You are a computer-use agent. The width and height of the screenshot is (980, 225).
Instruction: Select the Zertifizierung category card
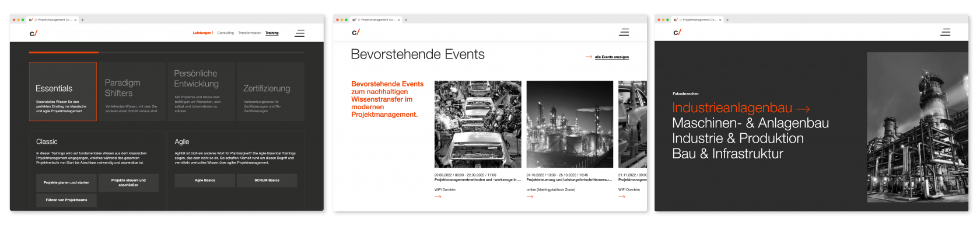tap(270, 92)
